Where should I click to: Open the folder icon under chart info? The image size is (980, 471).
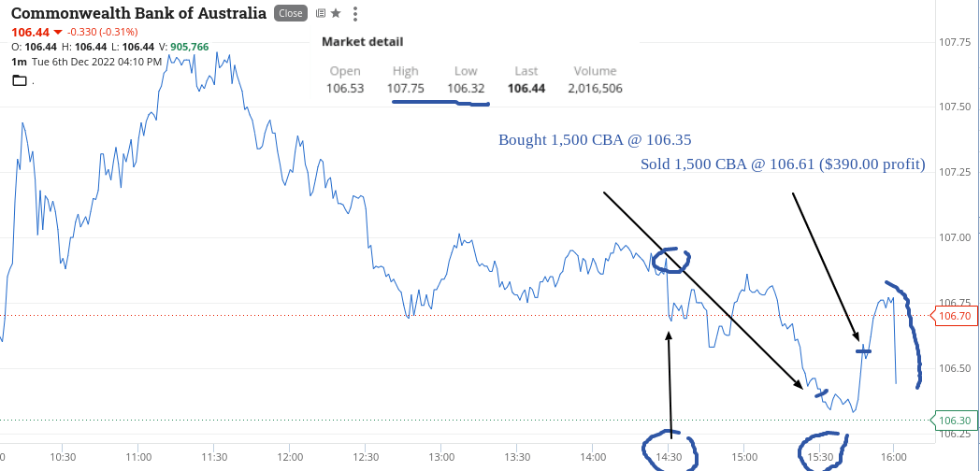click(20, 80)
